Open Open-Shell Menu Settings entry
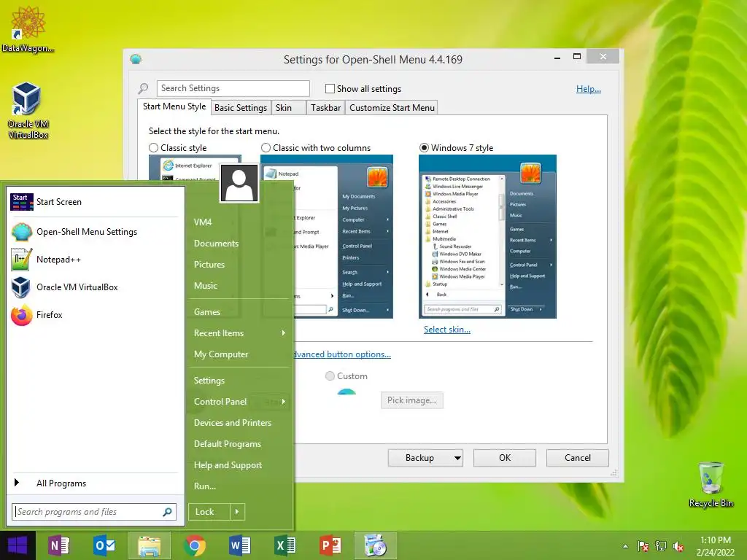 96,232
